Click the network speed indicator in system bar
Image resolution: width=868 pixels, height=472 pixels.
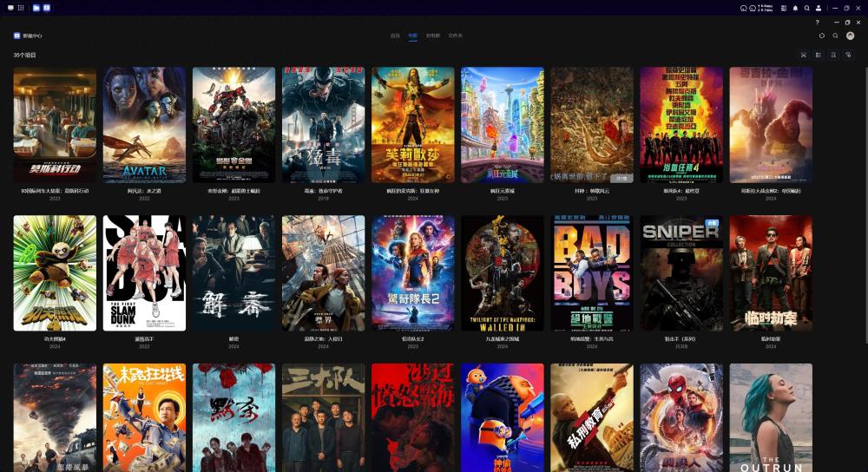point(766,8)
